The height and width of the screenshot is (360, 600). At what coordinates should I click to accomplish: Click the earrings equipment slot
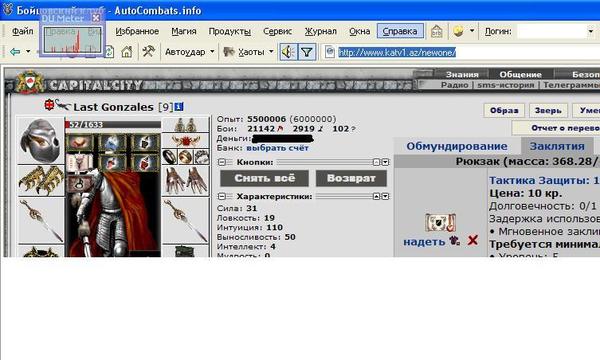click(186, 125)
